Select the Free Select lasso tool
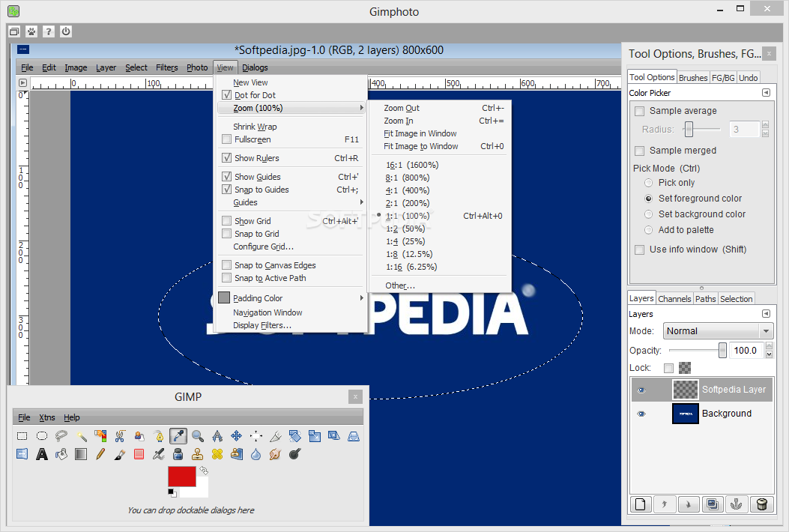The height and width of the screenshot is (532, 789). click(x=61, y=436)
